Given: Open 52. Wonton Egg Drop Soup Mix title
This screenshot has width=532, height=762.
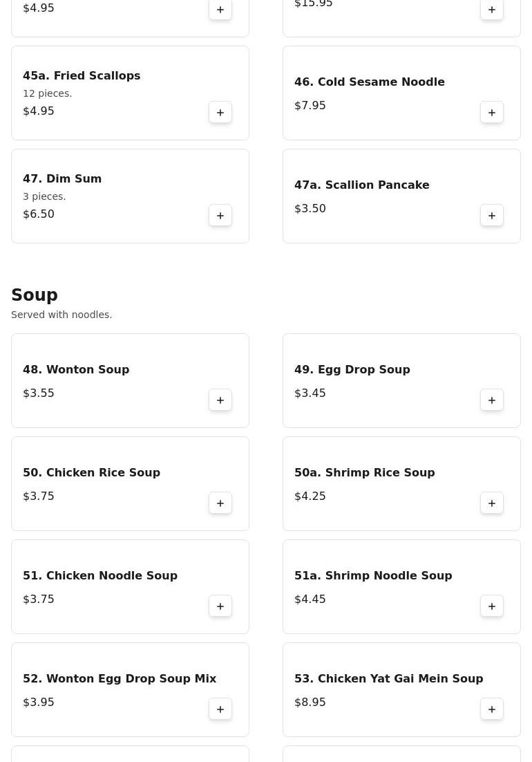Looking at the screenshot, I should (120, 679).
